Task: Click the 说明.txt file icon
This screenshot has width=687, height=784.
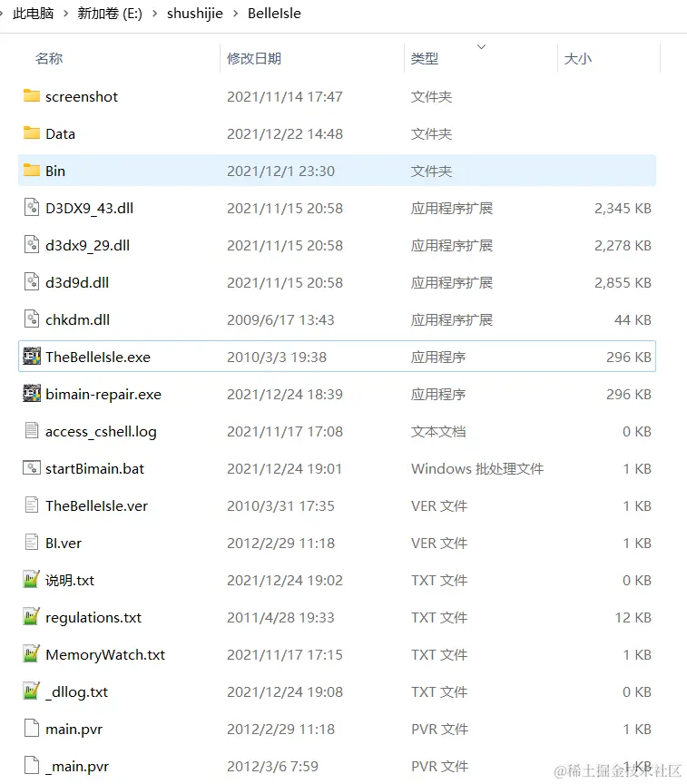Action: pos(32,580)
